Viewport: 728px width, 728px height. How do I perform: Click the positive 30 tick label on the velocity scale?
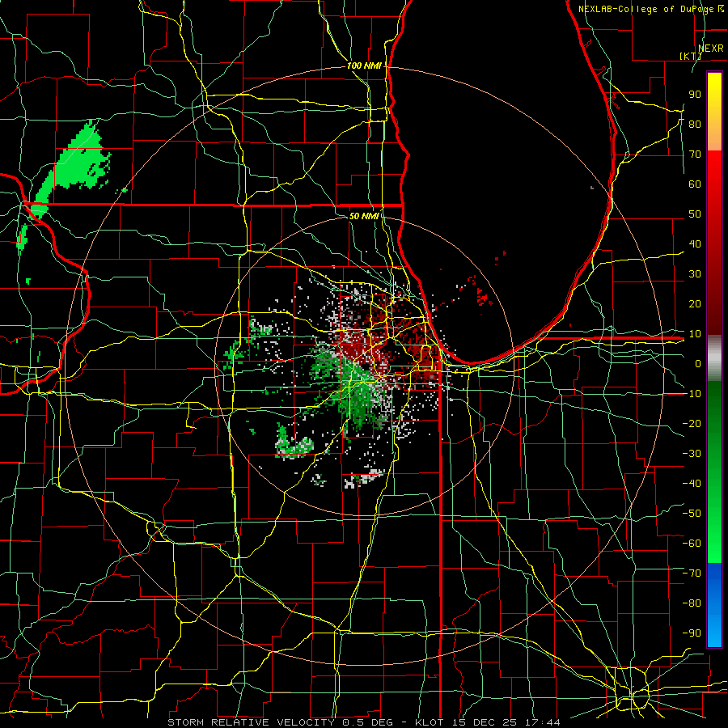point(695,274)
